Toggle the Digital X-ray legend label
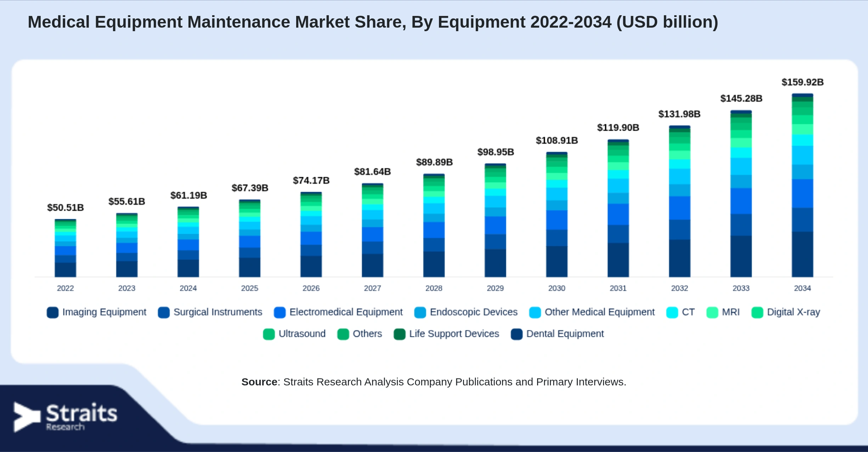The width and height of the screenshot is (868, 452). 794,312
